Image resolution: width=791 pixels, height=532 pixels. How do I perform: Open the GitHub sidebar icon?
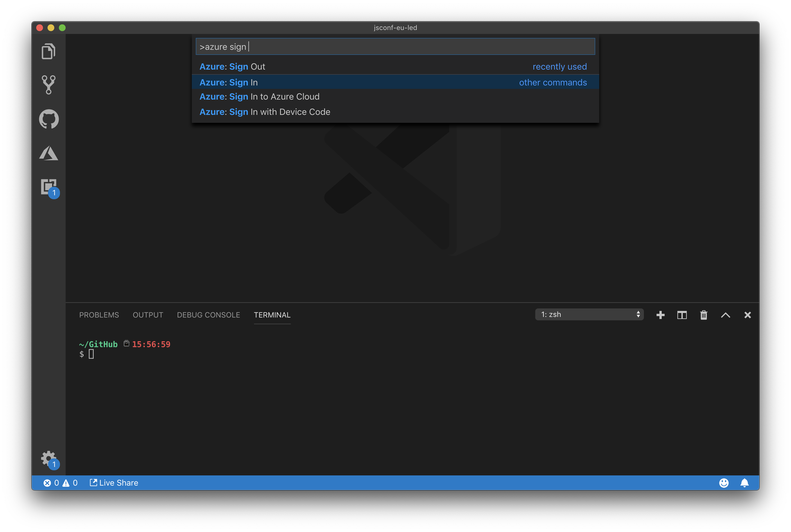click(x=49, y=119)
